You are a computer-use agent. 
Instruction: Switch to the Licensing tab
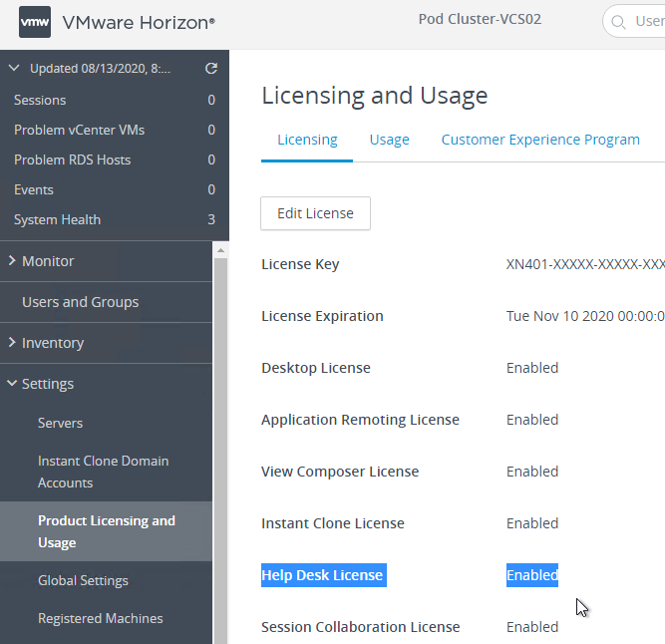(307, 140)
